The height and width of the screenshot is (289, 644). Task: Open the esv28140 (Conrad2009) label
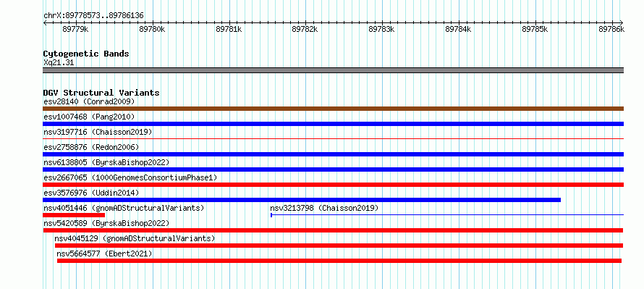point(89,101)
